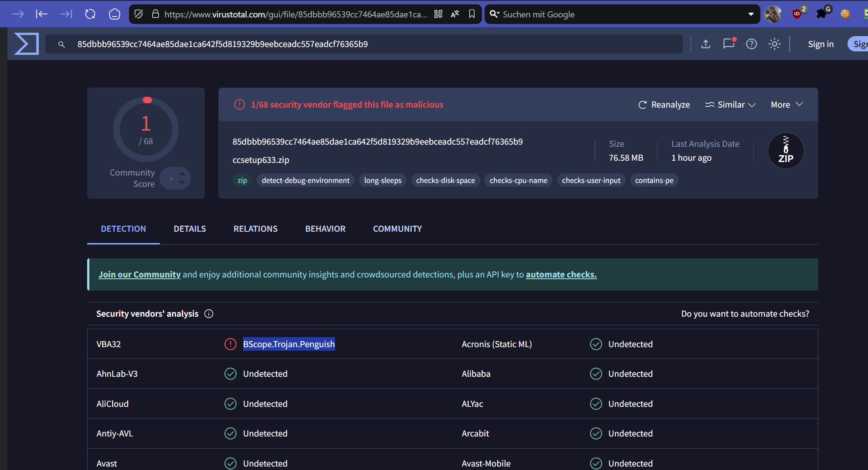Click the Sign in link
The height and width of the screenshot is (470, 868).
click(x=821, y=44)
